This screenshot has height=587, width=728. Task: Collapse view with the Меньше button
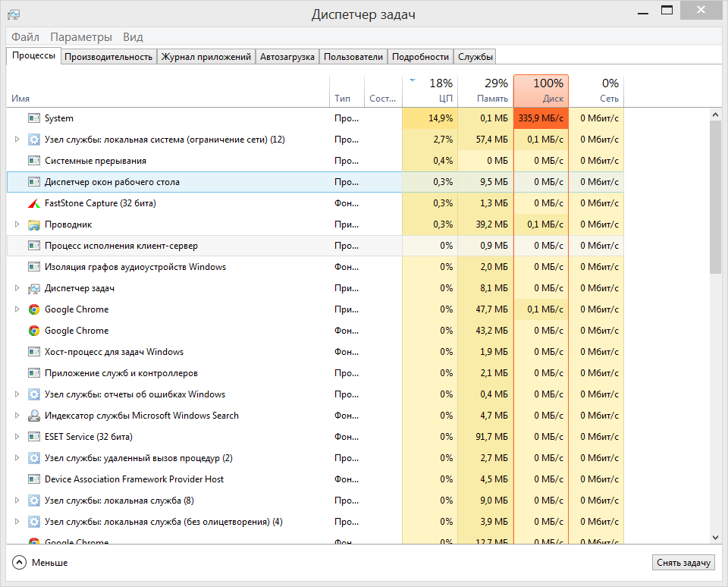click(x=41, y=563)
